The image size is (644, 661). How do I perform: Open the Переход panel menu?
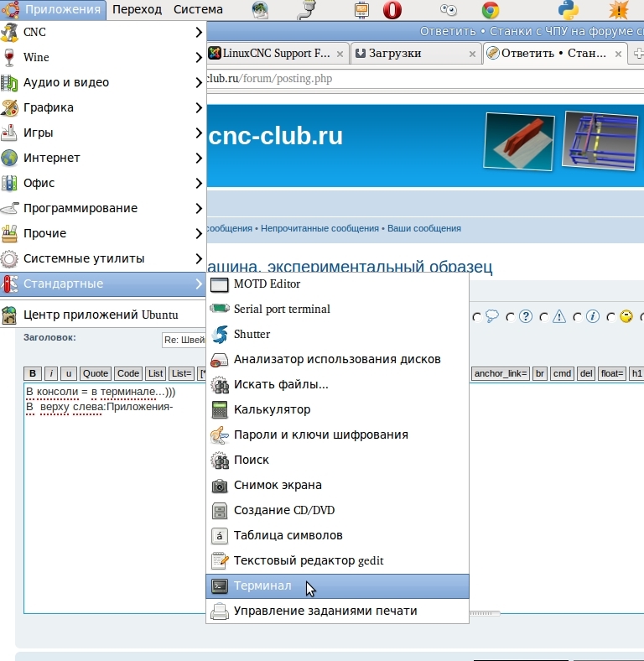click(137, 10)
